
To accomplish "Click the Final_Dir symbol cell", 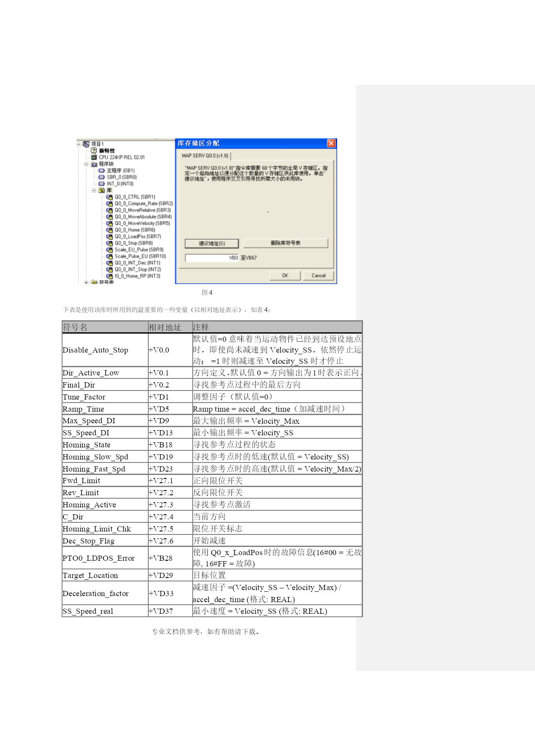I will click(105, 385).
